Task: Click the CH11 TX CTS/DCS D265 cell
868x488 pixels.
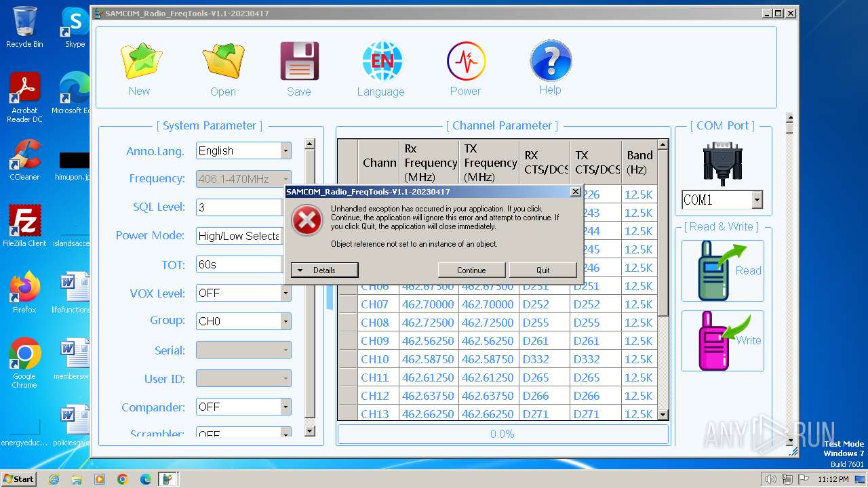Action: [595, 378]
